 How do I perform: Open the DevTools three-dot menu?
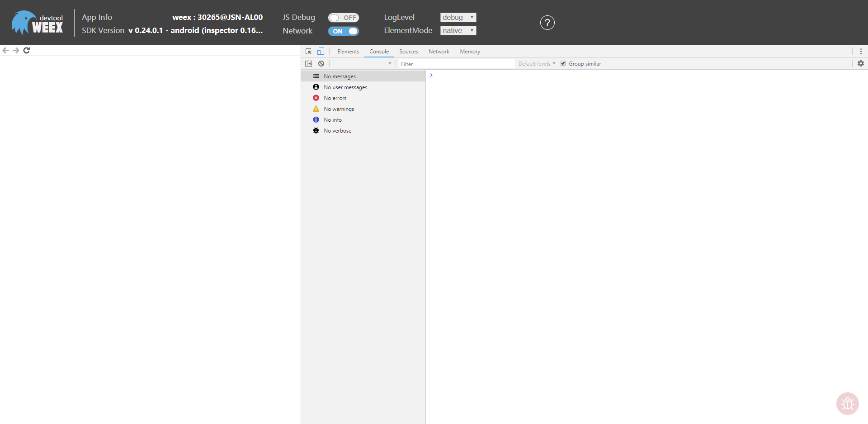(x=861, y=52)
